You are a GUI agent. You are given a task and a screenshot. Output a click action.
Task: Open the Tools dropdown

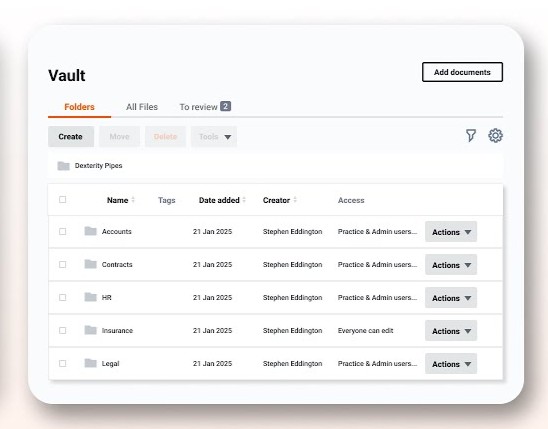[214, 137]
